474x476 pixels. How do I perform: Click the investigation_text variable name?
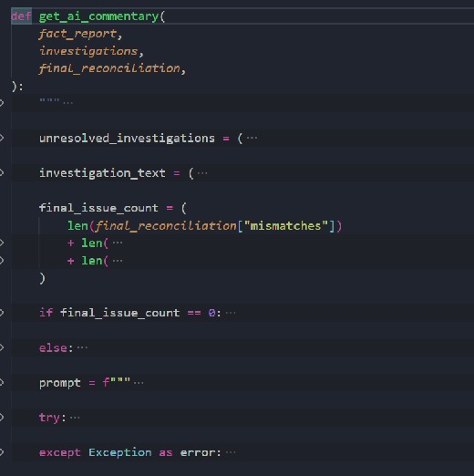coord(102,173)
